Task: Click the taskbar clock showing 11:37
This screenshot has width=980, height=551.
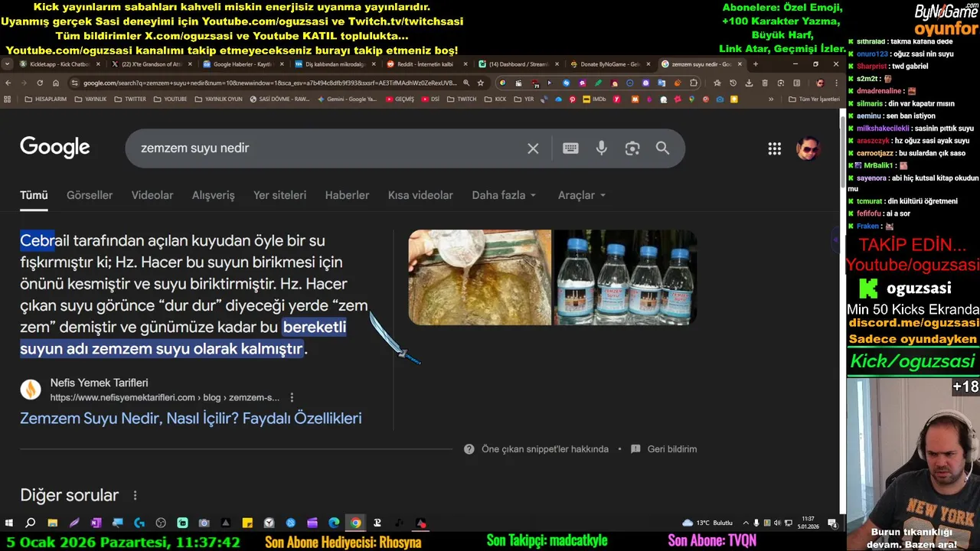Action: tap(808, 523)
